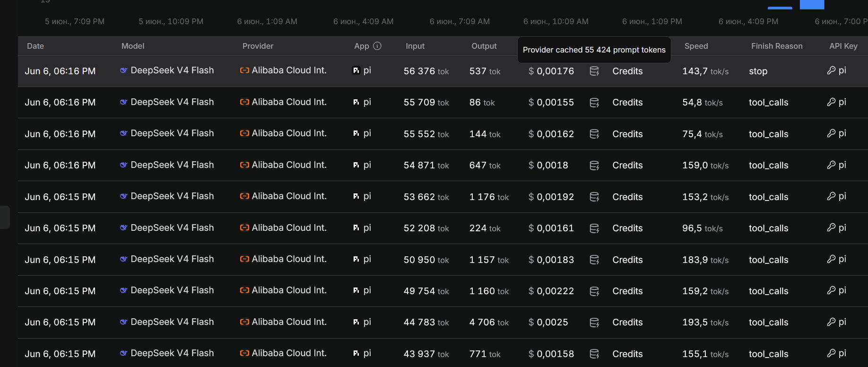Click the Output column header
The height and width of the screenshot is (367, 868).
tap(484, 46)
